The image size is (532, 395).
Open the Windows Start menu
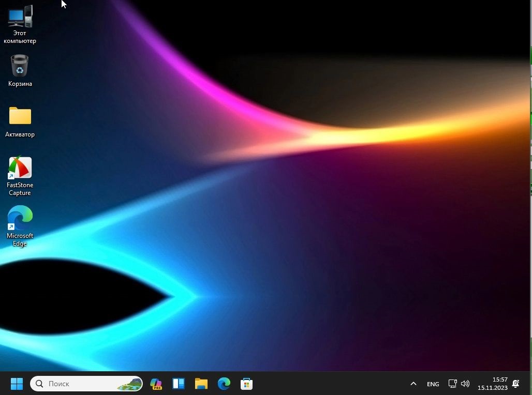[x=17, y=384]
